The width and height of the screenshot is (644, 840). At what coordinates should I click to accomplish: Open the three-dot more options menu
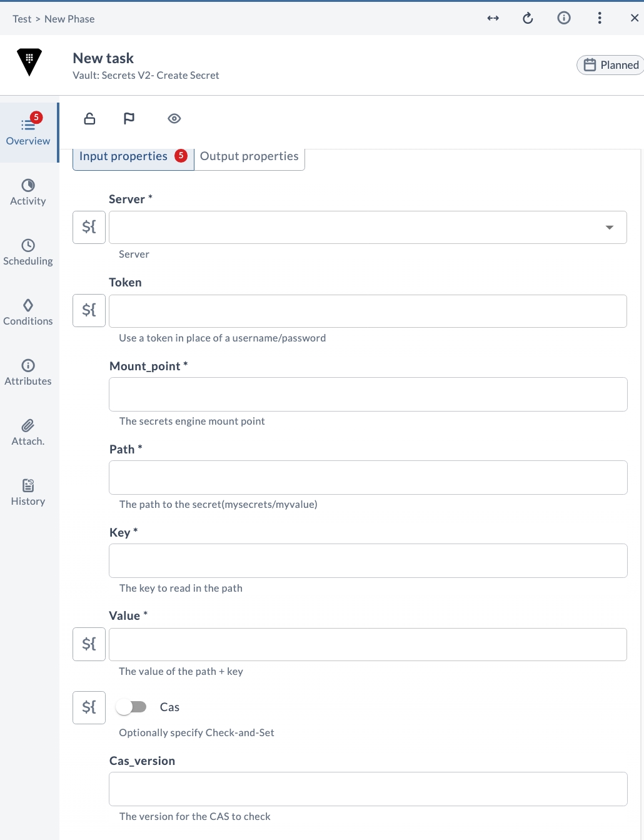(x=600, y=18)
